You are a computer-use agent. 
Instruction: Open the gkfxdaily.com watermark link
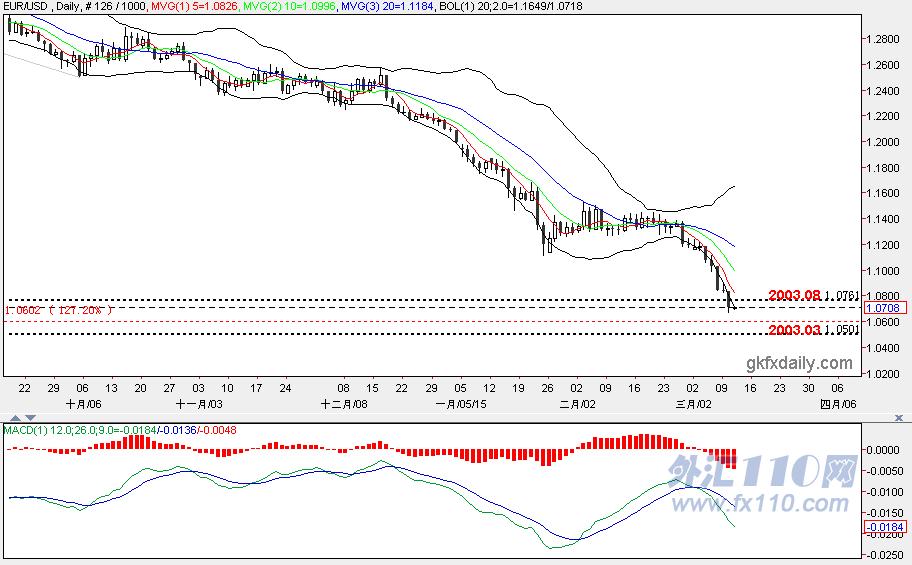pos(799,364)
